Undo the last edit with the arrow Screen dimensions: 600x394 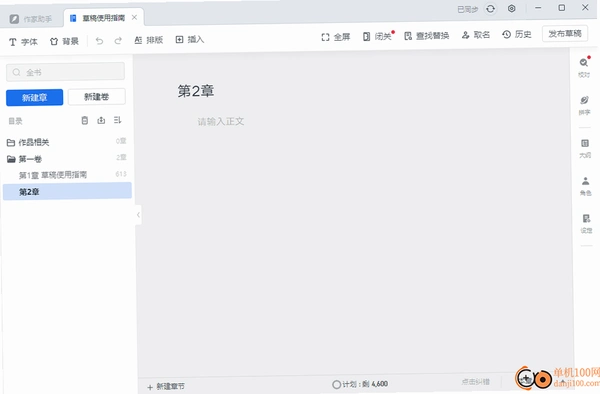99,41
